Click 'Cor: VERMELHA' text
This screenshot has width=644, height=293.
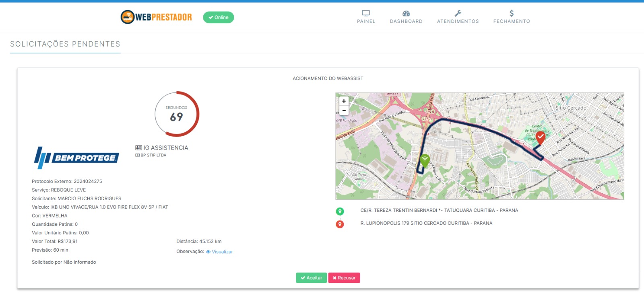(50, 216)
